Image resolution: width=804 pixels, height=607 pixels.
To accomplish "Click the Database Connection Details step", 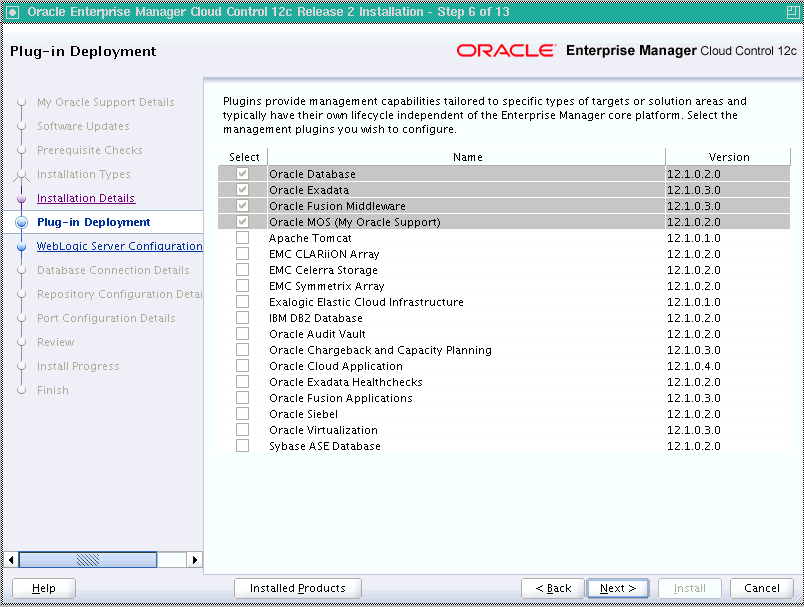I will 113,270.
